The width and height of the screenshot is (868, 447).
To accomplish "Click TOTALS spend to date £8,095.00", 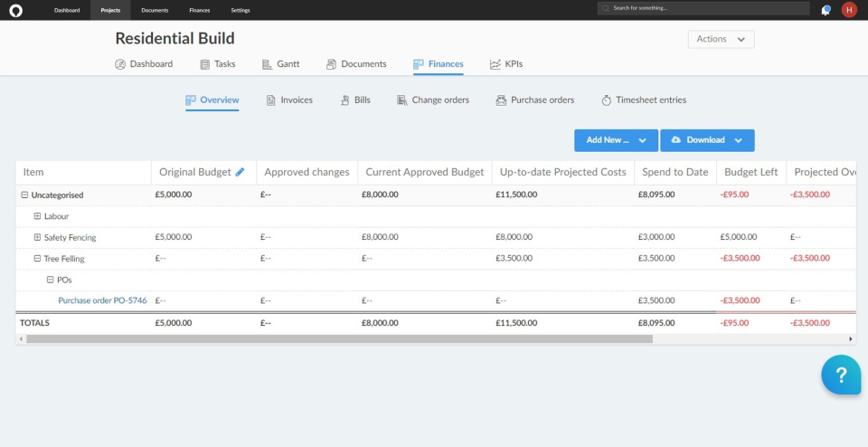I will point(656,323).
